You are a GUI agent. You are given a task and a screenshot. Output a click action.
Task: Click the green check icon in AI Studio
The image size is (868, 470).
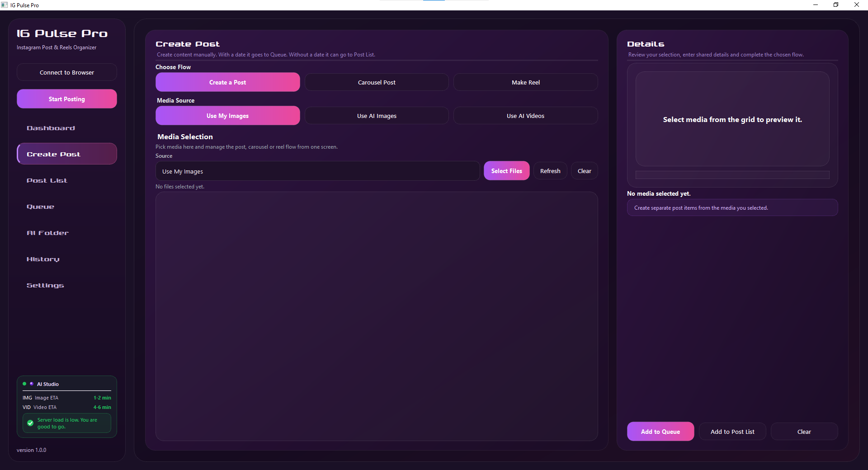point(30,423)
